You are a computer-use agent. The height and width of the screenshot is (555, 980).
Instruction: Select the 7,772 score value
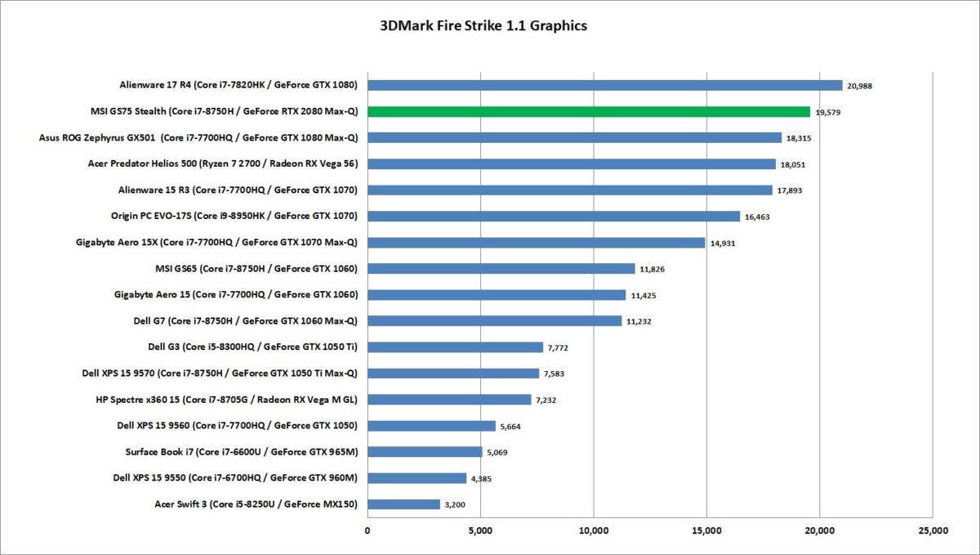559,347
